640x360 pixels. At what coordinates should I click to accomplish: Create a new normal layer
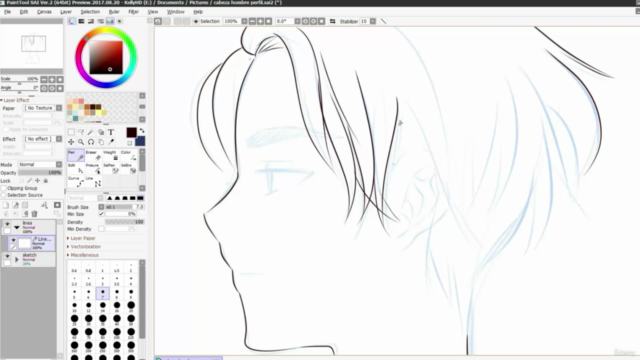pyautogui.click(x=6, y=205)
